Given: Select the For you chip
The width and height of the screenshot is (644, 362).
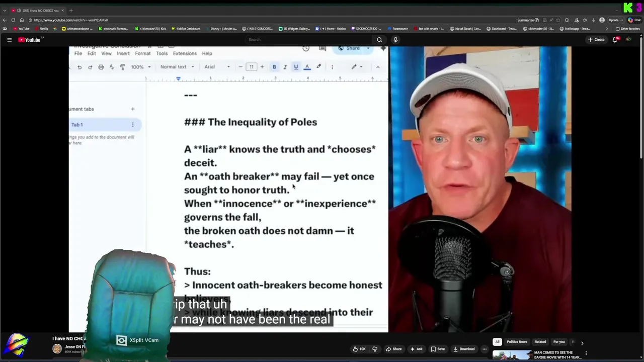Looking at the screenshot, I should pos(559,342).
